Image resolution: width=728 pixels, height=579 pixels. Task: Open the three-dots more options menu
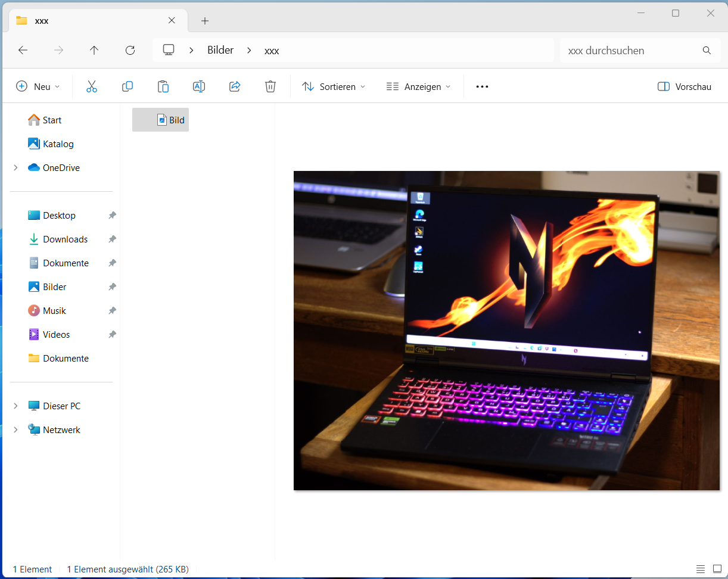point(482,86)
